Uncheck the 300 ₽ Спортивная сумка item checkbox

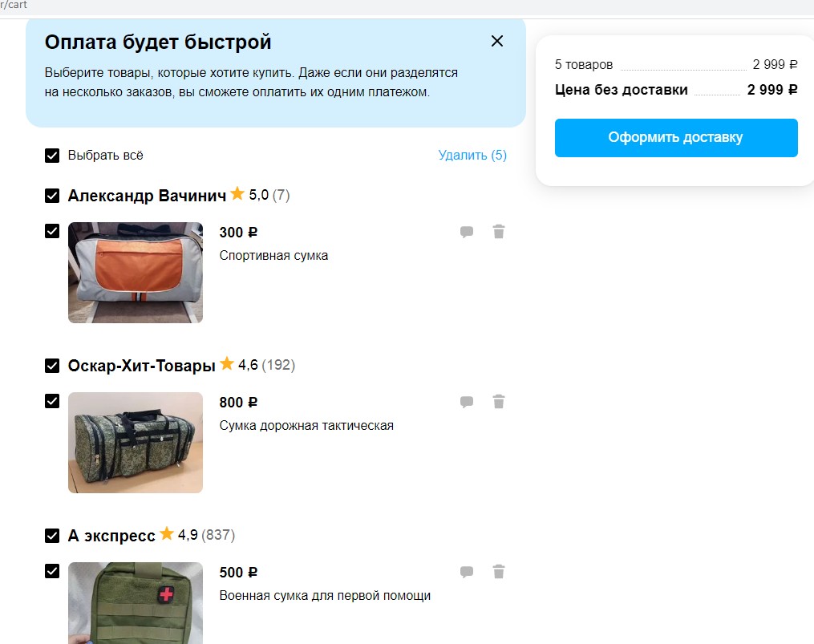click(x=52, y=231)
